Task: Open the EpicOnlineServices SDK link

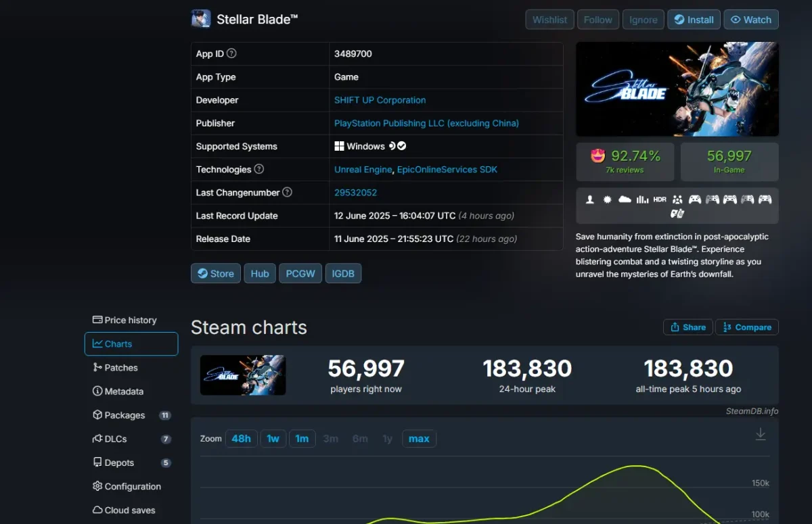Action: [x=447, y=169]
